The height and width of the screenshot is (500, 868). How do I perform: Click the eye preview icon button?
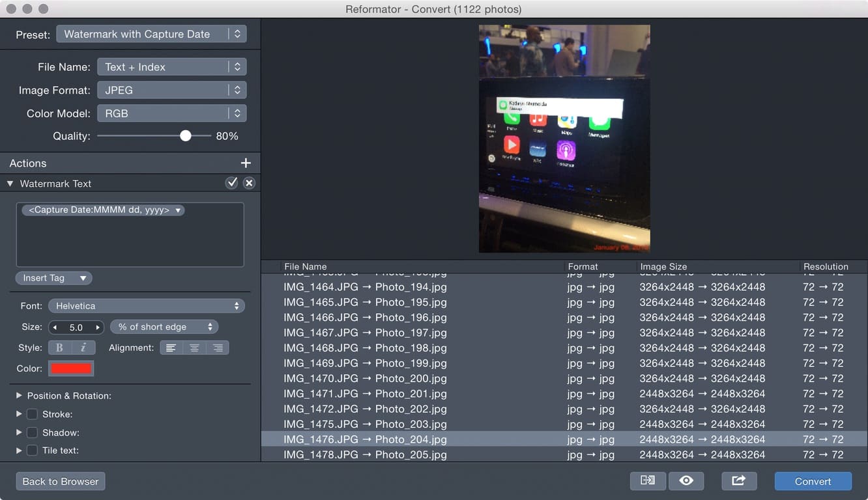(686, 481)
